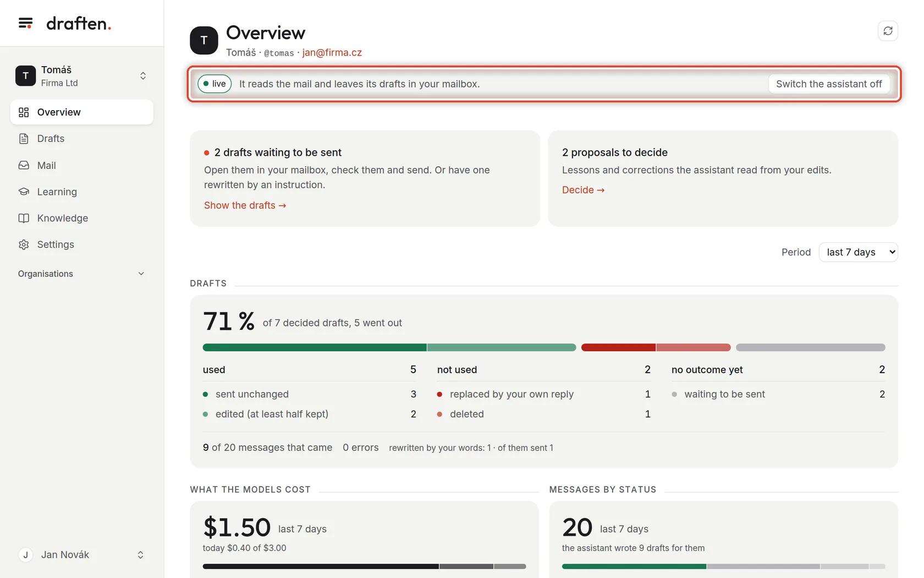Click the Overview grid icon in sidebar
The image size is (924, 578).
[24, 112]
